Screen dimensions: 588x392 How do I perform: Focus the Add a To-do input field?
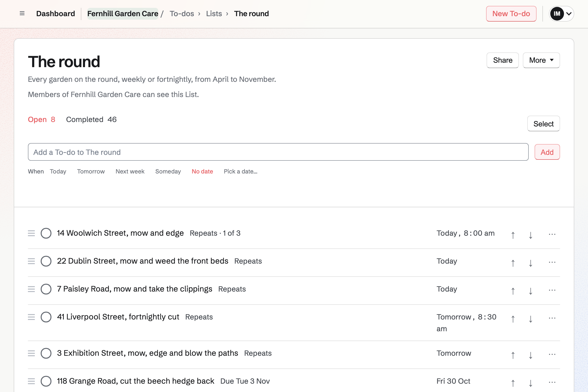pyautogui.click(x=278, y=152)
